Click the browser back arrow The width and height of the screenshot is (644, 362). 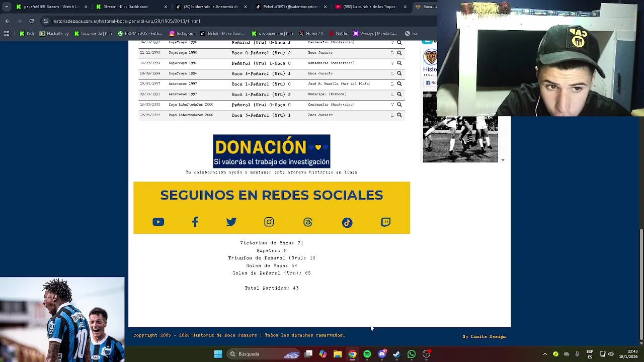[x=7, y=21]
